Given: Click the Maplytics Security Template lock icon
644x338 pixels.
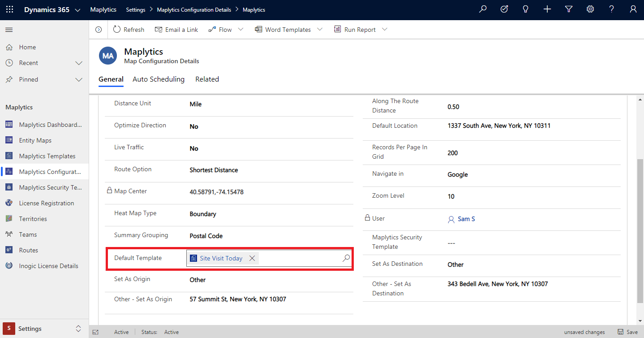Looking at the screenshot, I should (x=9, y=187).
